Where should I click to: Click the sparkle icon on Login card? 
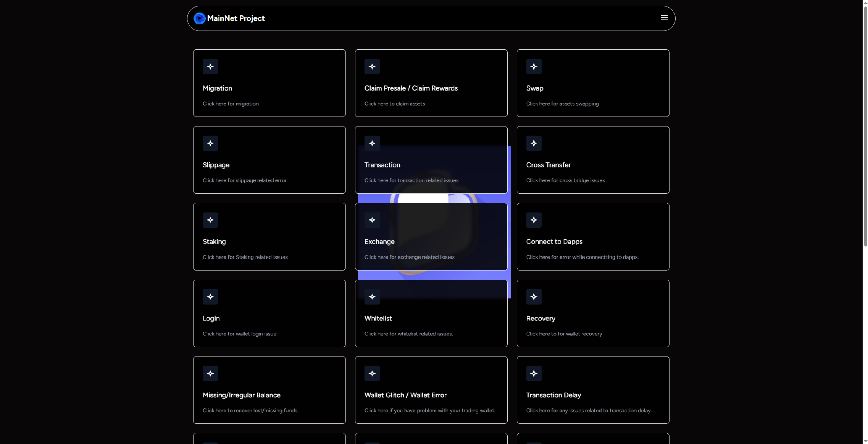210,297
